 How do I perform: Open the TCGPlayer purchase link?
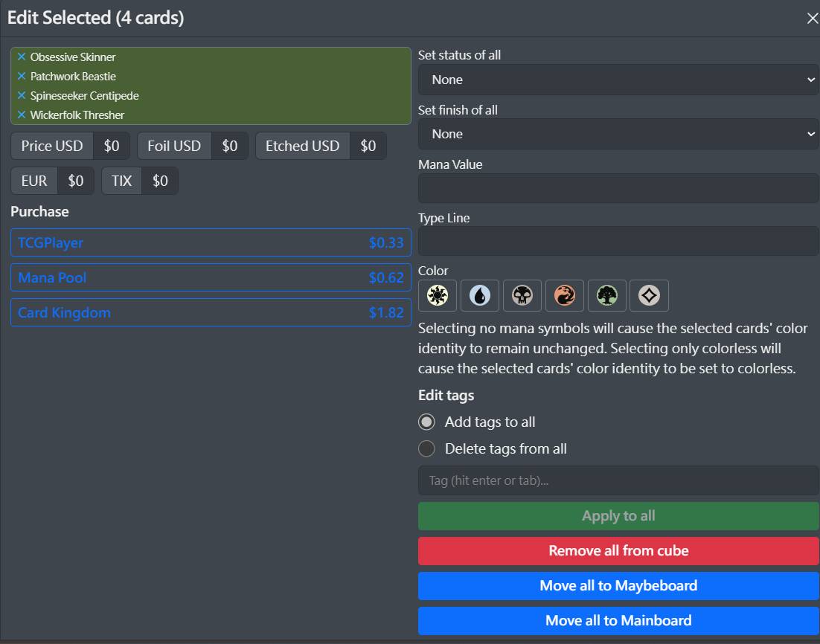tap(211, 242)
